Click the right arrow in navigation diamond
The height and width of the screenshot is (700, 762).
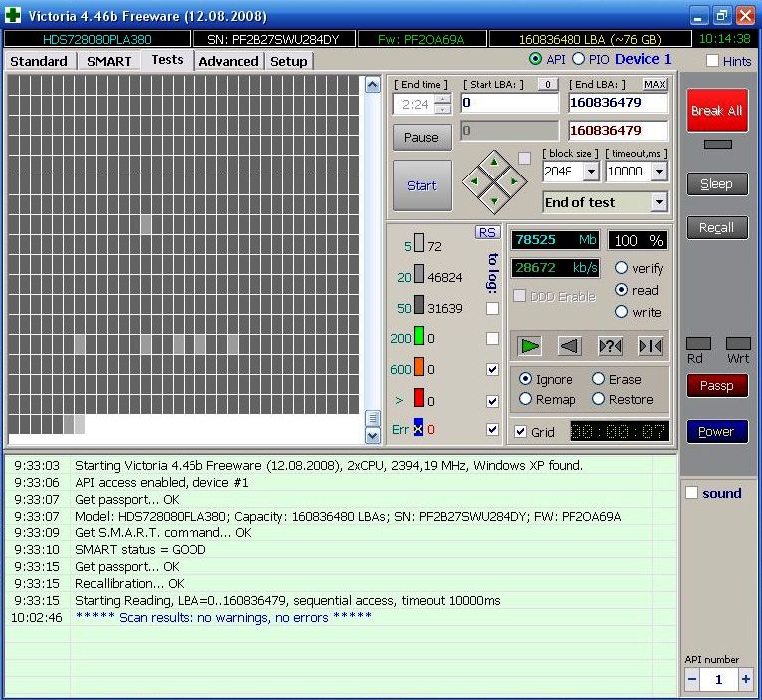513,181
